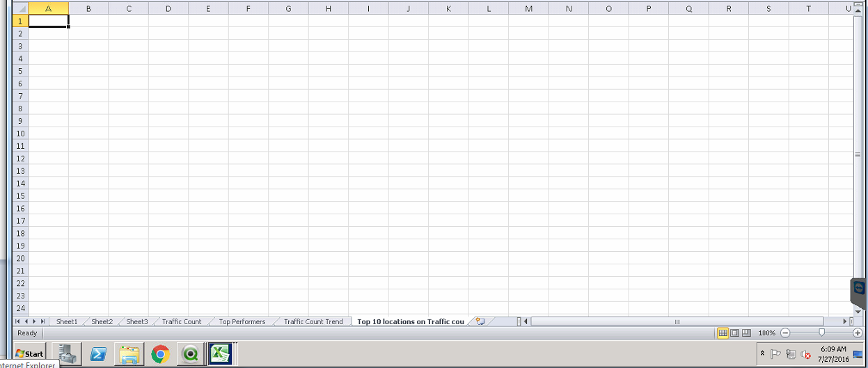Click the horizontal scrollbar right arrow
Image resolution: width=868 pixels, height=368 pixels.
(x=846, y=321)
